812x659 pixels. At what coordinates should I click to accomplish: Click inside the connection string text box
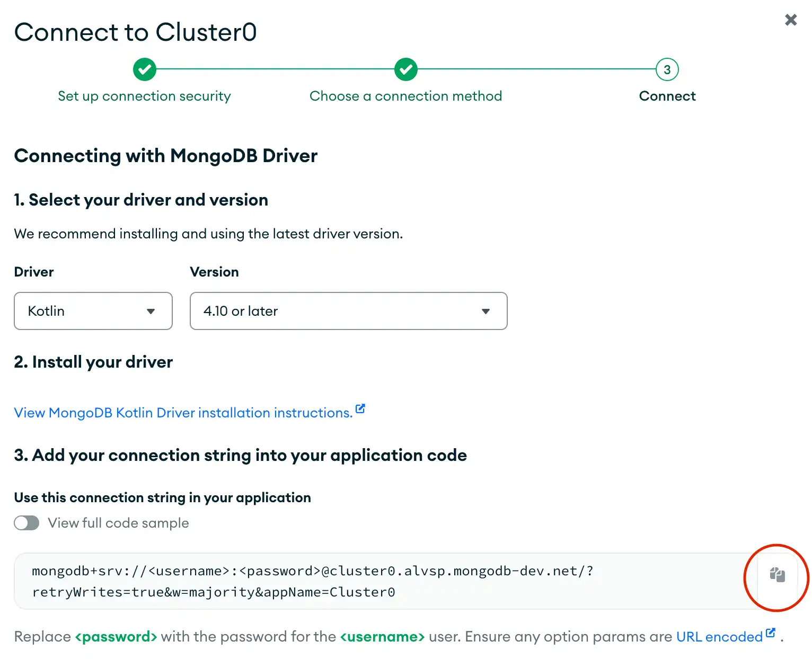click(x=318, y=581)
